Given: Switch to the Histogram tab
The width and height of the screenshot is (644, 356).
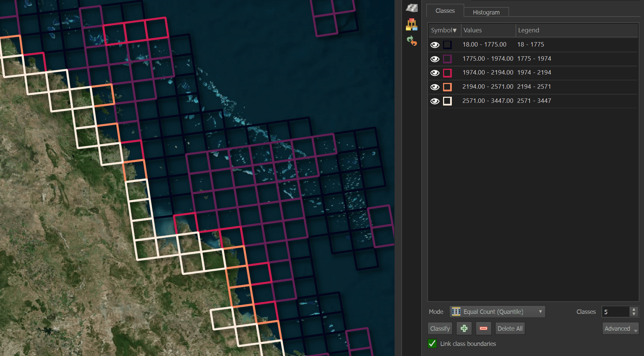Looking at the screenshot, I should coord(486,12).
